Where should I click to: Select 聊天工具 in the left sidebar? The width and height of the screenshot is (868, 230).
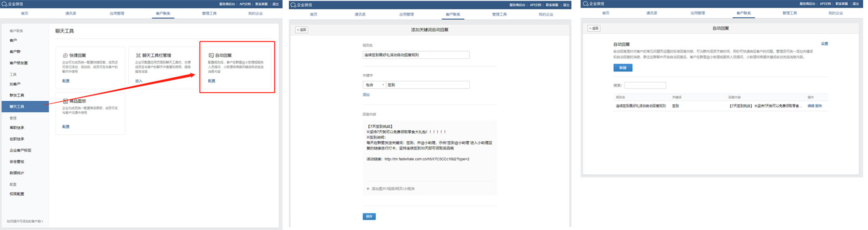[x=17, y=107]
